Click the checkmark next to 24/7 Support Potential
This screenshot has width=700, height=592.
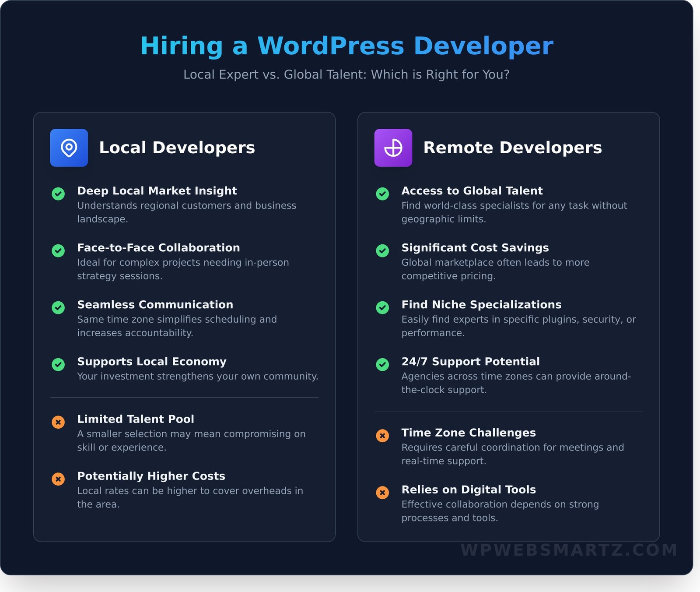pyautogui.click(x=382, y=365)
